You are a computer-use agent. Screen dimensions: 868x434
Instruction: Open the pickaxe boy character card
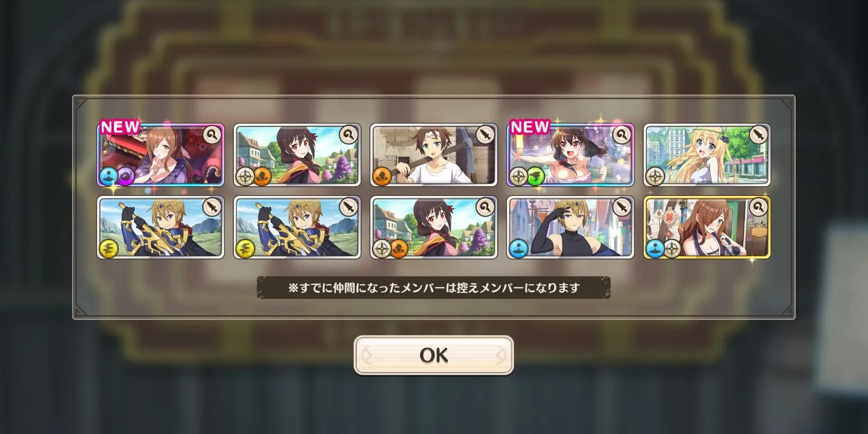(433, 155)
